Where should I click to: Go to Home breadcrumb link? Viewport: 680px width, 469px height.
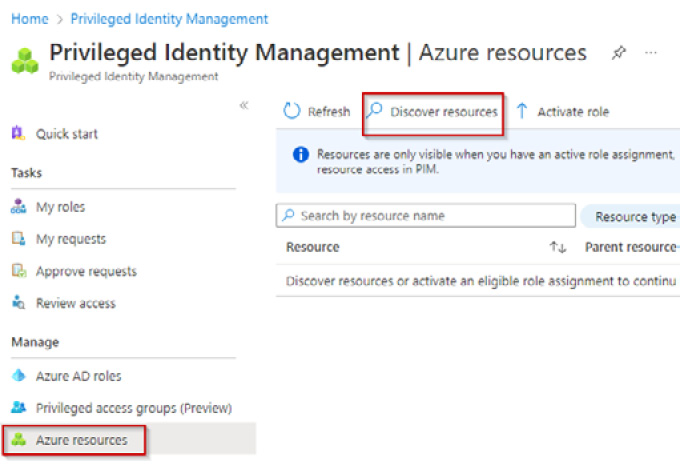coord(29,19)
